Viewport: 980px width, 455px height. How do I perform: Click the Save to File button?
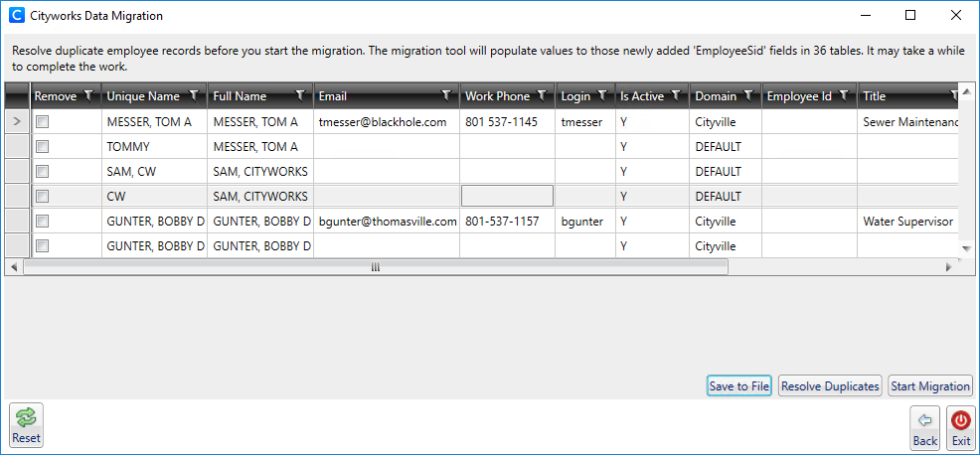738,386
